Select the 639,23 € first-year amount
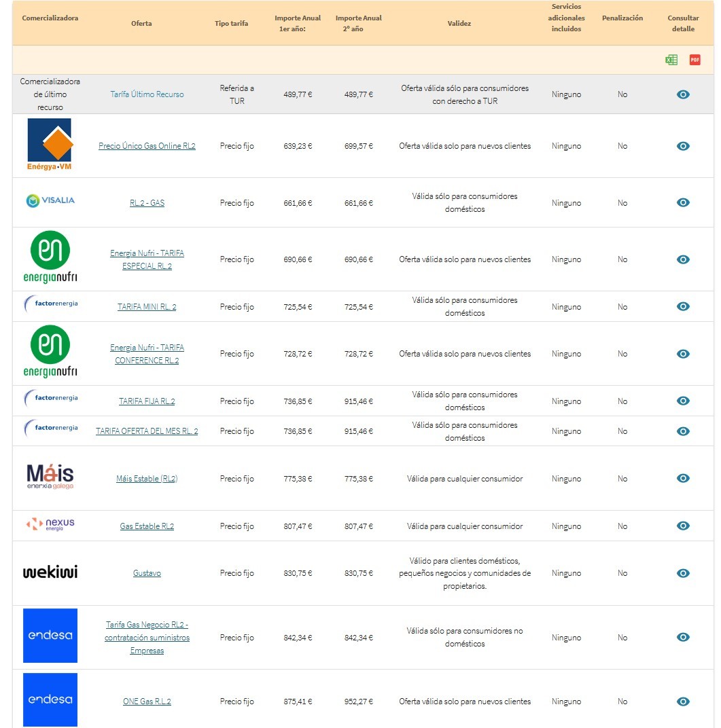721x728 pixels. 298,146
